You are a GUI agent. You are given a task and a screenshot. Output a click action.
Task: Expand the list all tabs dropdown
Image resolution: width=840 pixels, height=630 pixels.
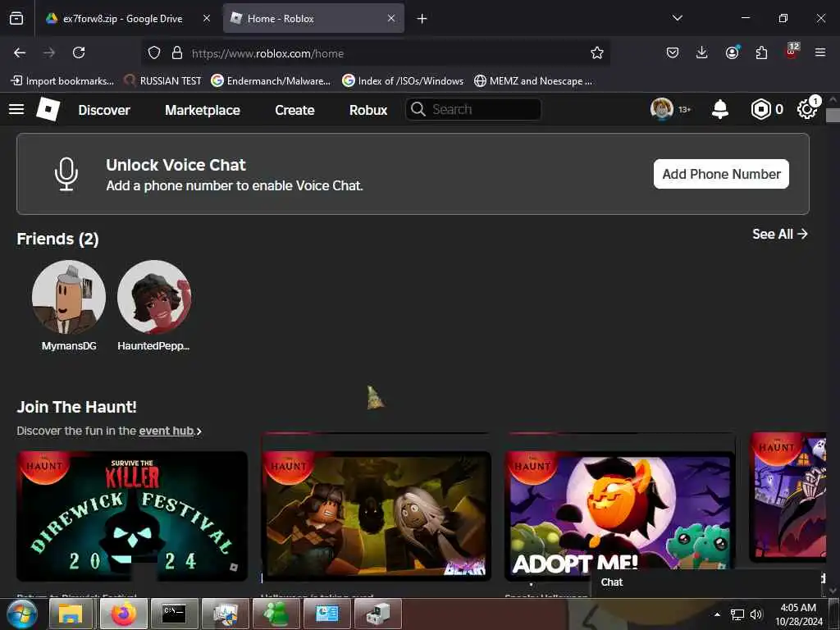pyautogui.click(x=677, y=18)
